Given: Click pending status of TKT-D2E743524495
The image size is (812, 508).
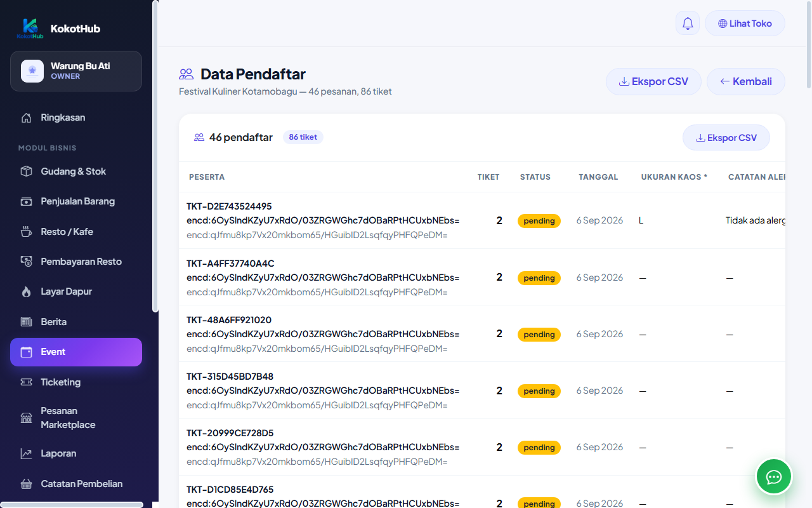Looking at the screenshot, I should [x=539, y=221].
